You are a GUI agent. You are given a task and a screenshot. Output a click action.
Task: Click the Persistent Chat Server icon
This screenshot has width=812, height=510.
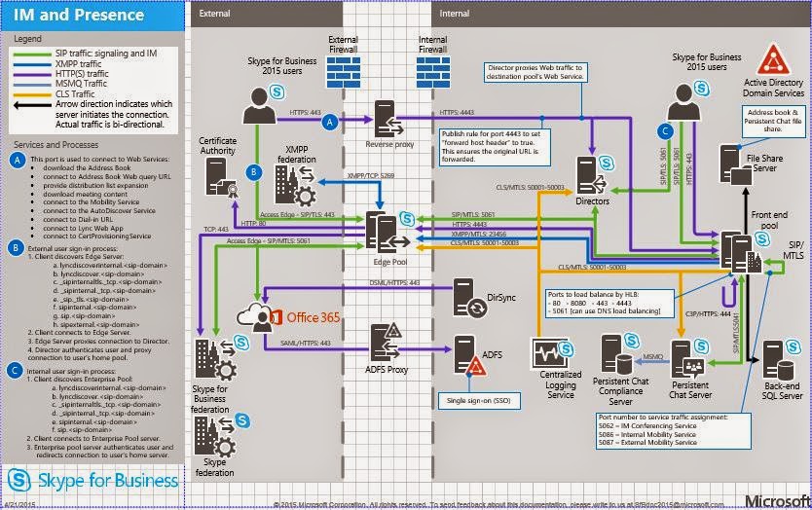687,359
